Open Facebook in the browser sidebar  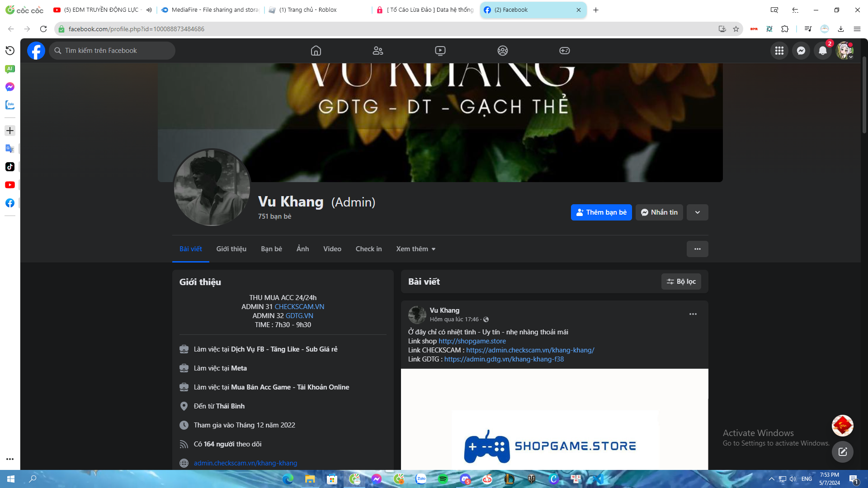(10, 203)
